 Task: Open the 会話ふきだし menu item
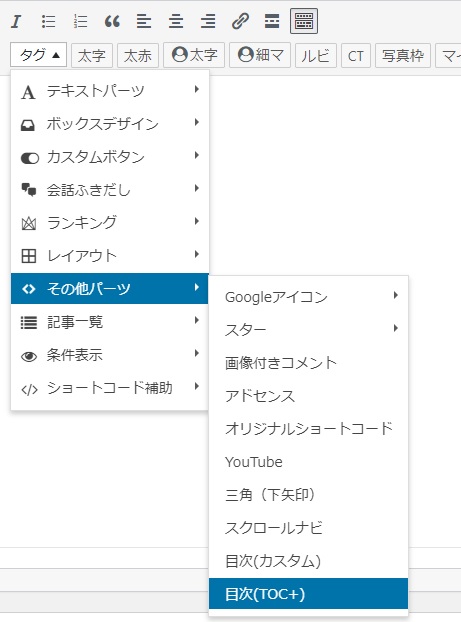(109, 190)
